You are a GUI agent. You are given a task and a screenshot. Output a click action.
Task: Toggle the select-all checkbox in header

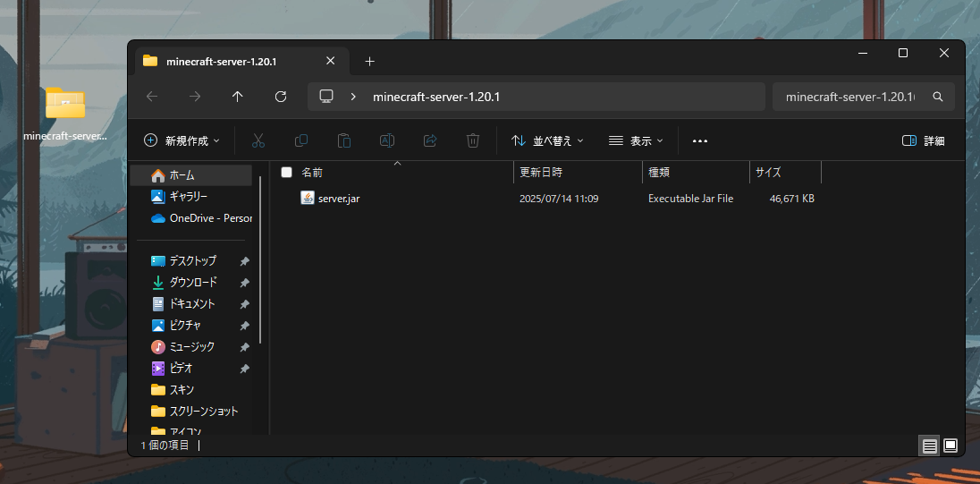[286, 172]
